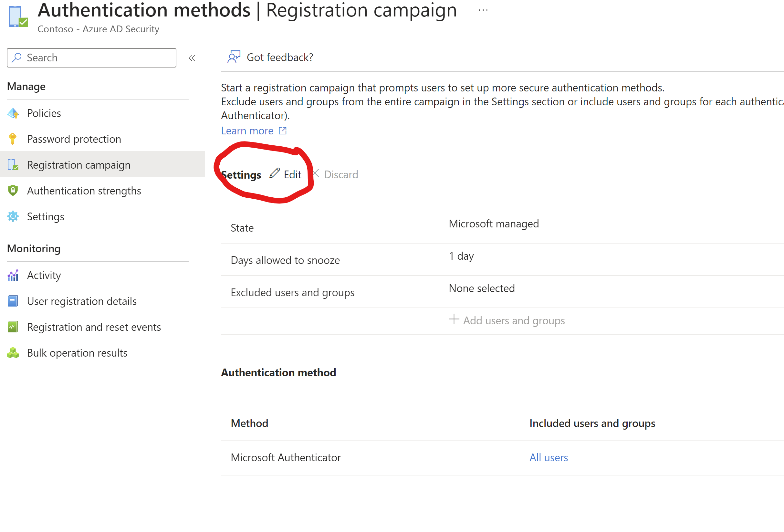Click the Settings gear icon in sidebar
Screen dimensions: 784x532
tap(13, 216)
